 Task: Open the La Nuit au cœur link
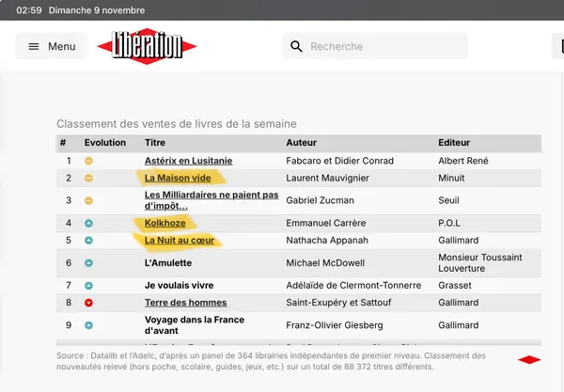pos(180,241)
